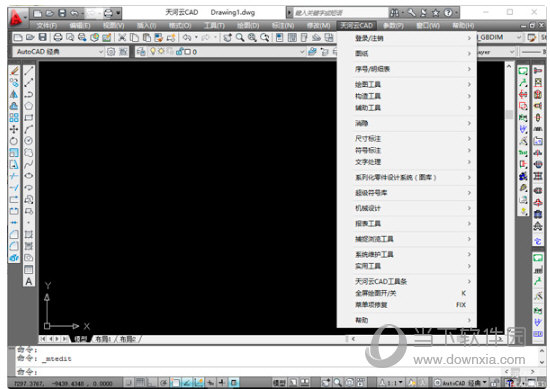
Task: Open the 绘图(D) menu
Action: click(x=248, y=25)
